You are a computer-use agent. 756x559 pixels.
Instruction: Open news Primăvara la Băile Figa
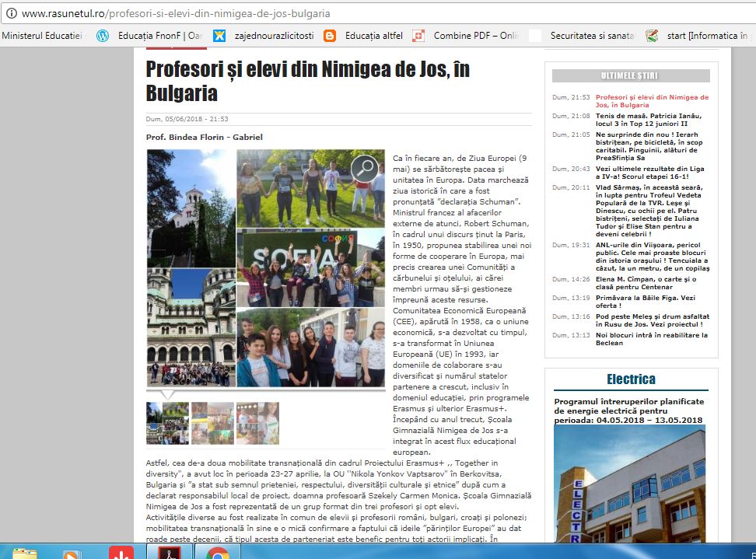(x=645, y=302)
